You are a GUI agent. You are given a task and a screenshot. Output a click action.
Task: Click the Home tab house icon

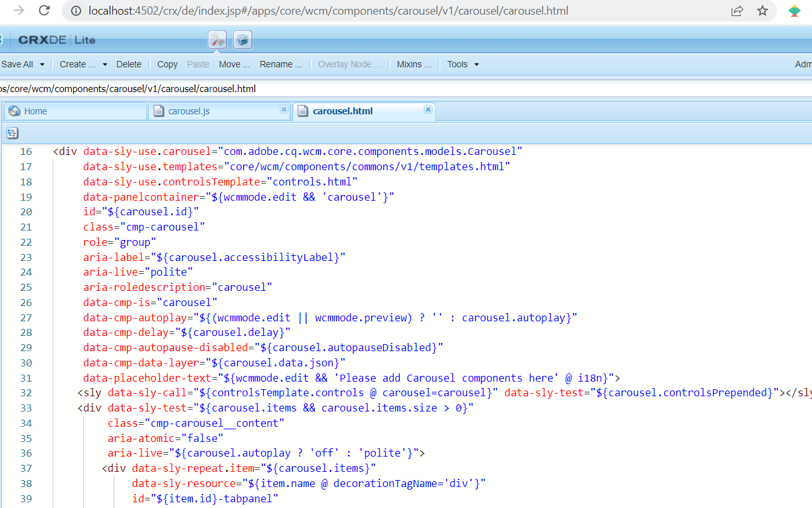15,111
